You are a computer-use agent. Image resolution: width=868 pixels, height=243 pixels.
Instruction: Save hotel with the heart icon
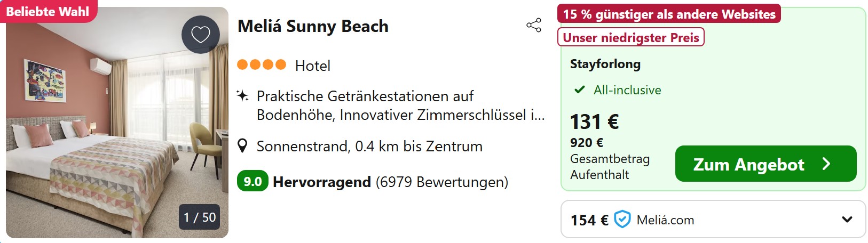click(x=201, y=35)
